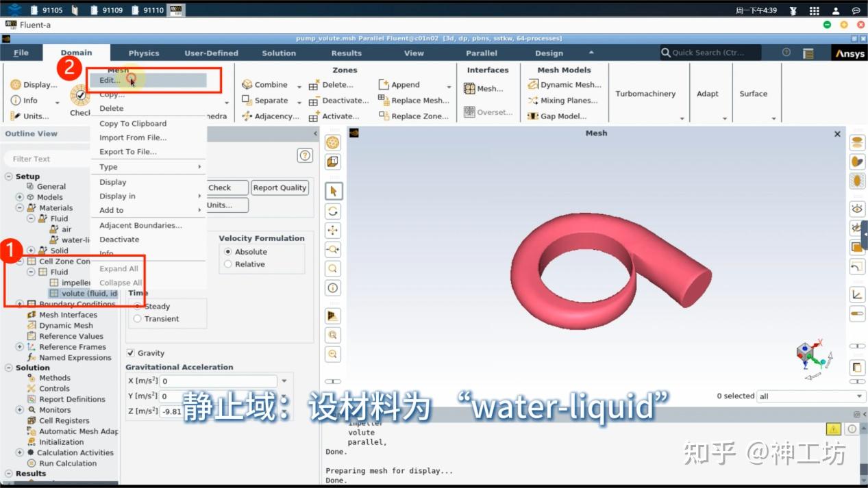Click the Replace Mesh... button
This screenshot has width=868, height=488.
tap(414, 101)
